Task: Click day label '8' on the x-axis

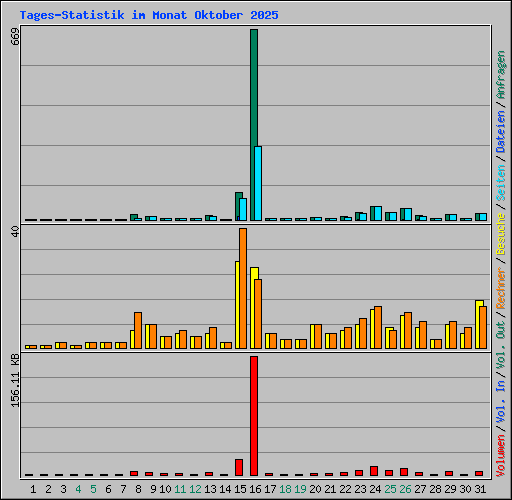Action: (x=138, y=489)
